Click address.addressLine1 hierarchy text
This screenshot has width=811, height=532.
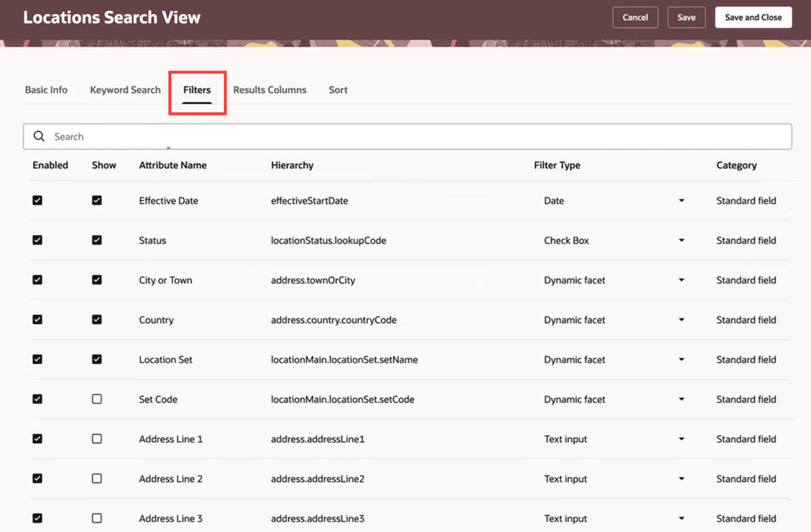tap(318, 439)
